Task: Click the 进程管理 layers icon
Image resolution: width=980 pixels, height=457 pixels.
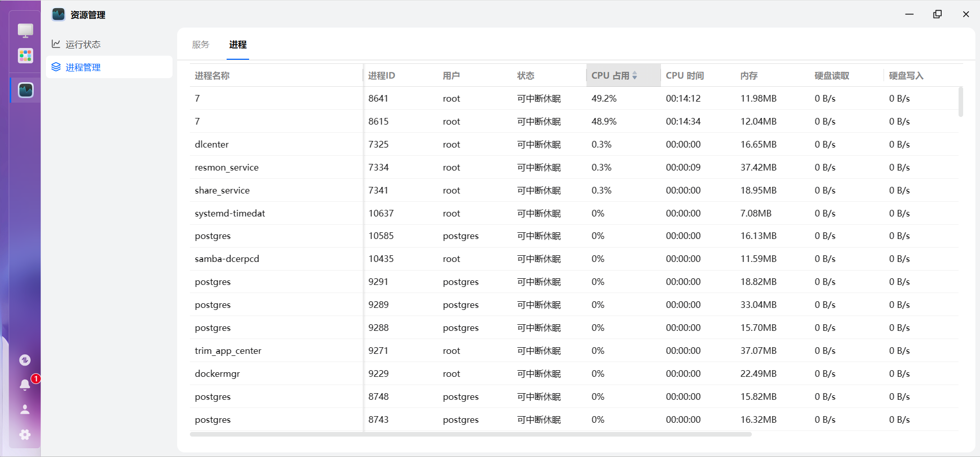Action: (x=56, y=67)
